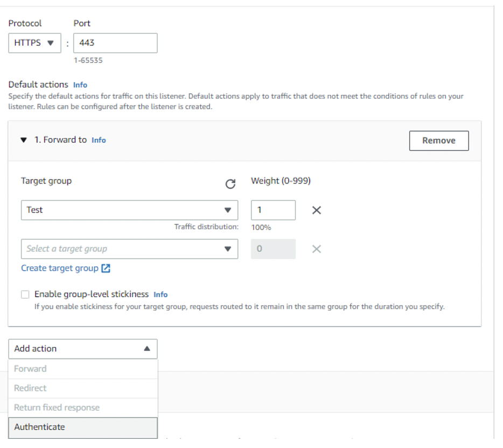Open the Select a target group dropdown
Screen dimensions: 503x448
pyautogui.click(x=129, y=249)
